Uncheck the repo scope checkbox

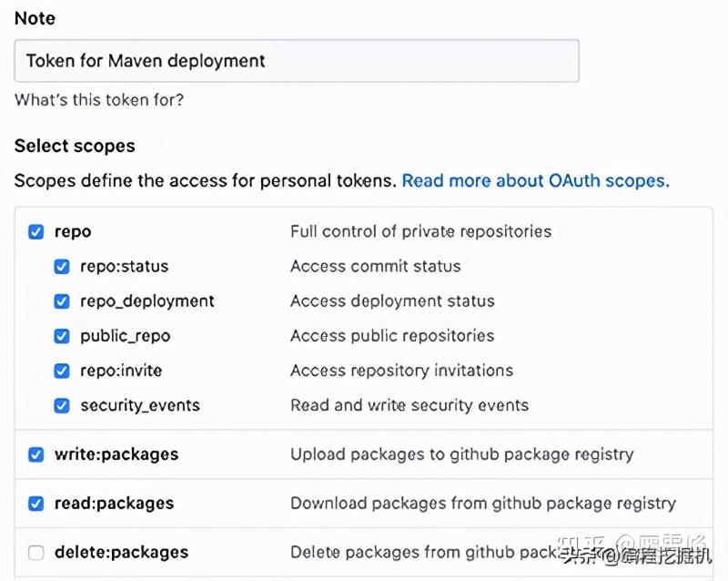pyautogui.click(x=36, y=231)
